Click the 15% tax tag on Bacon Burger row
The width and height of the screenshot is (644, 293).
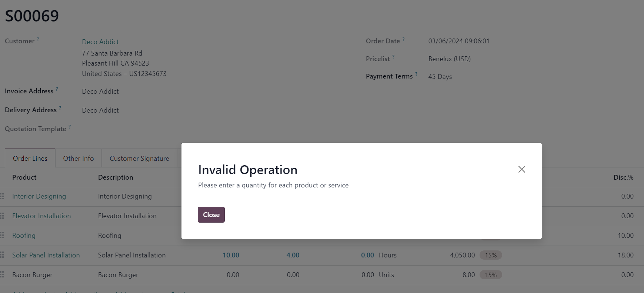(491, 275)
